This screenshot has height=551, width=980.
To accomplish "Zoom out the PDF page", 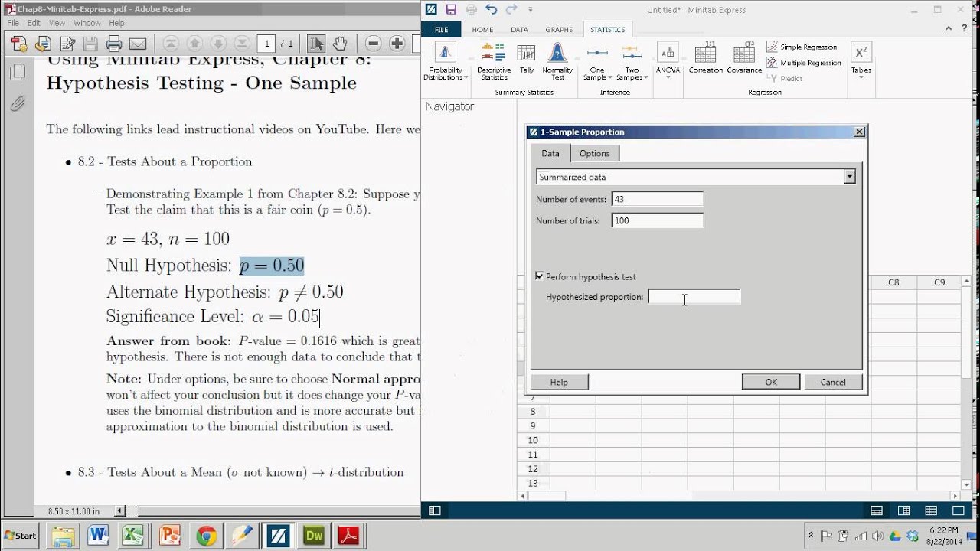I will [x=373, y=44].
